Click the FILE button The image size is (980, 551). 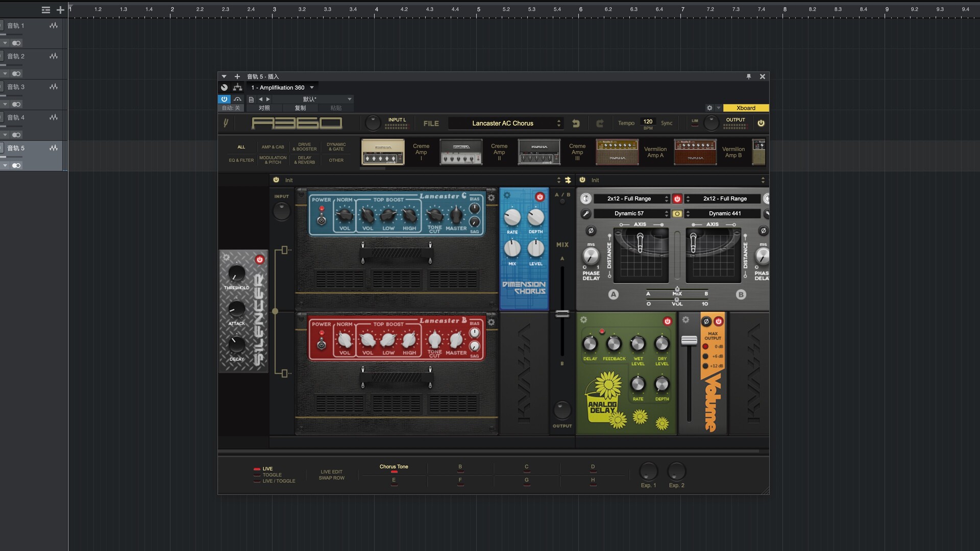(x=431, y=123)
